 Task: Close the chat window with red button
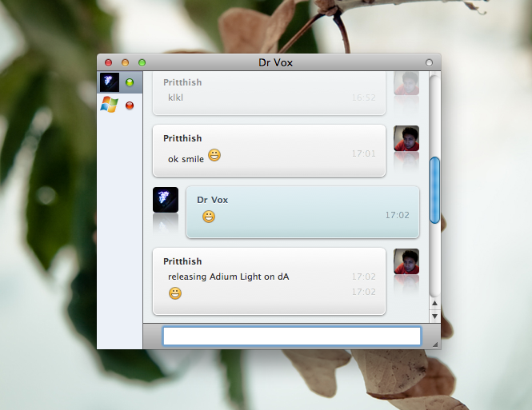coord(108,62)
